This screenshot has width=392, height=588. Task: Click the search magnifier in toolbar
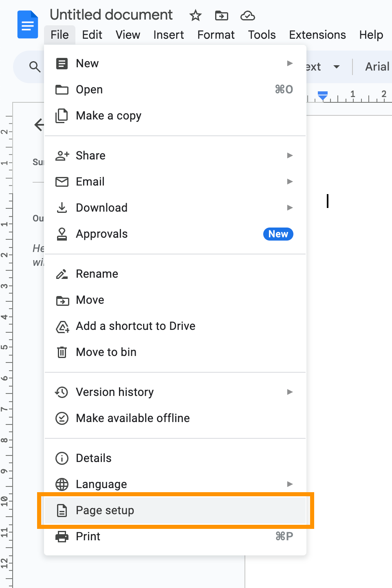(35, 66)
